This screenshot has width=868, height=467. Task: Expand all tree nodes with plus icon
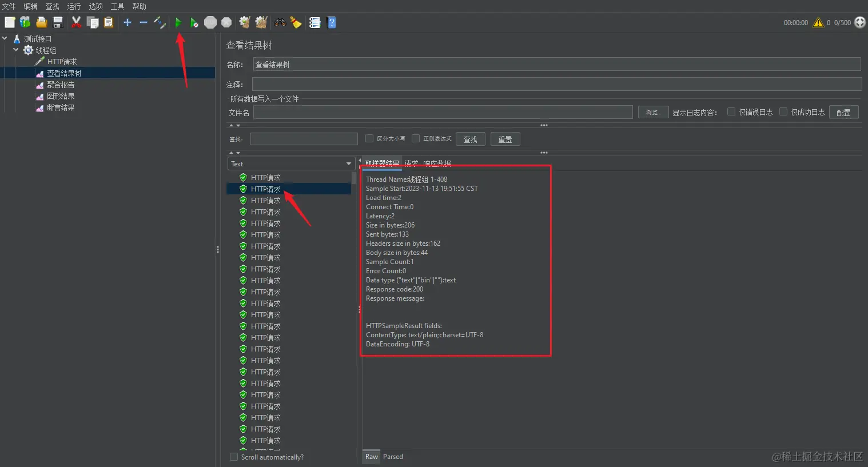(128, 22)
